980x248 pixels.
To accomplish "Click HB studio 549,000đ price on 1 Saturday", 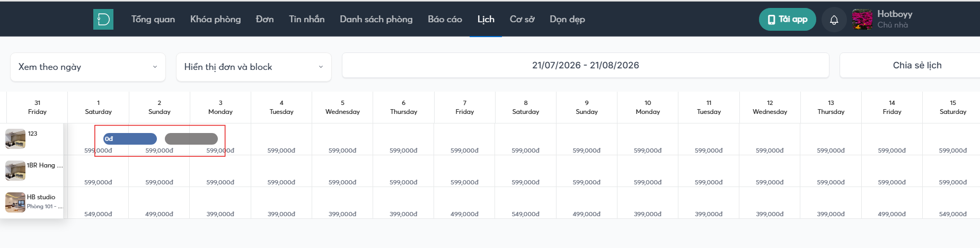I will [98, 214].
